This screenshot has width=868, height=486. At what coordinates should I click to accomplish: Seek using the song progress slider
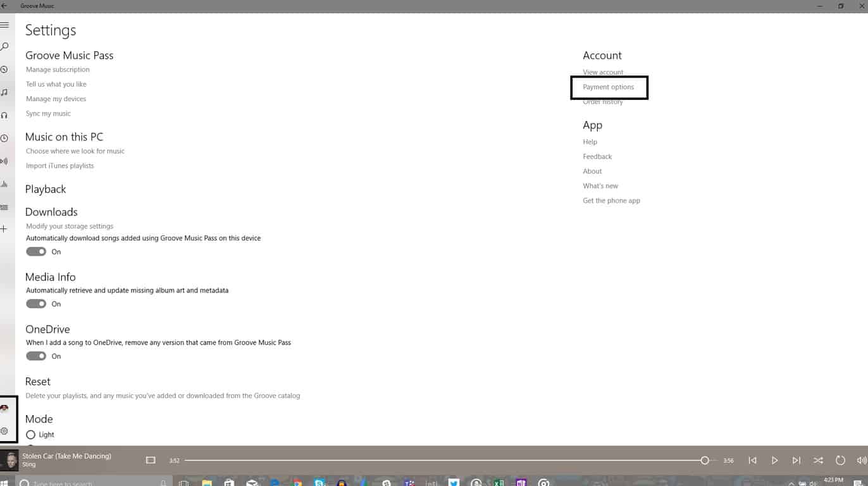pos(450,461)
